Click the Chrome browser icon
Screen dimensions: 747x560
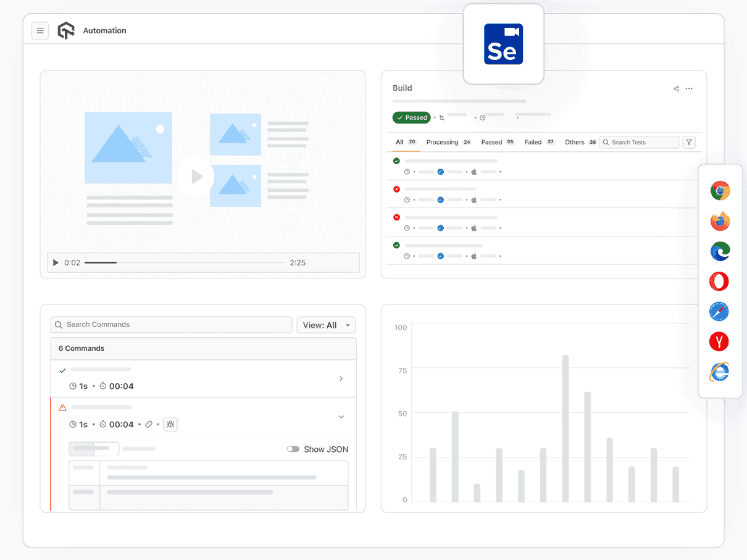pos(720,191)
